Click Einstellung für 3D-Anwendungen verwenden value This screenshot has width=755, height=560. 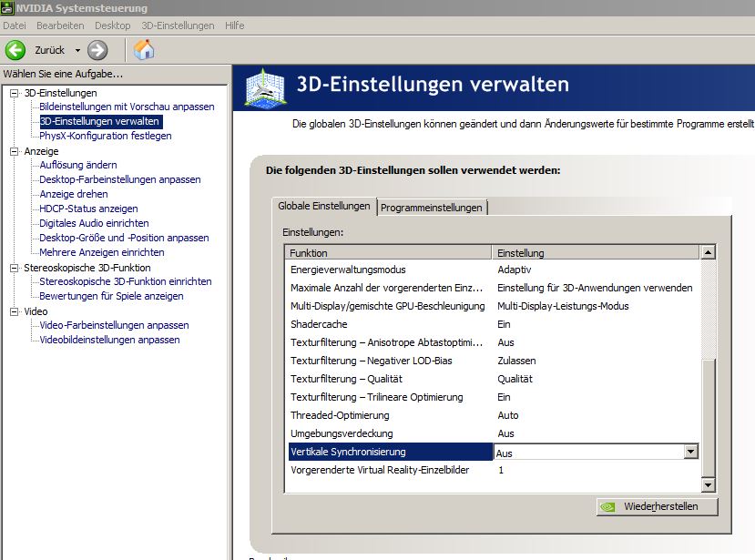(595, 288)
